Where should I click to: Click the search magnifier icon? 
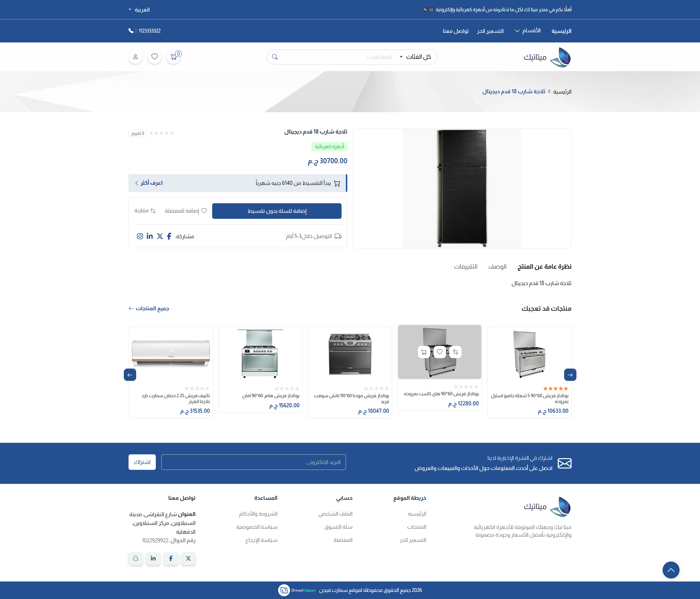(275, 57)
